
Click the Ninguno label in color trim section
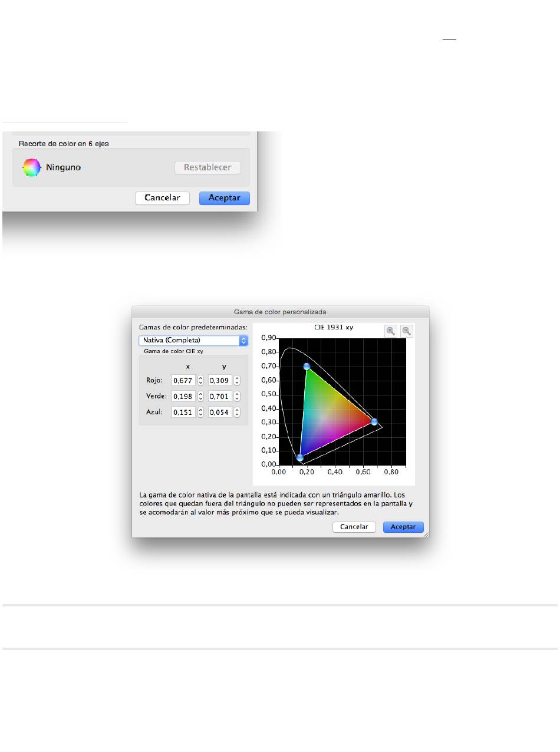coord(63,168)
